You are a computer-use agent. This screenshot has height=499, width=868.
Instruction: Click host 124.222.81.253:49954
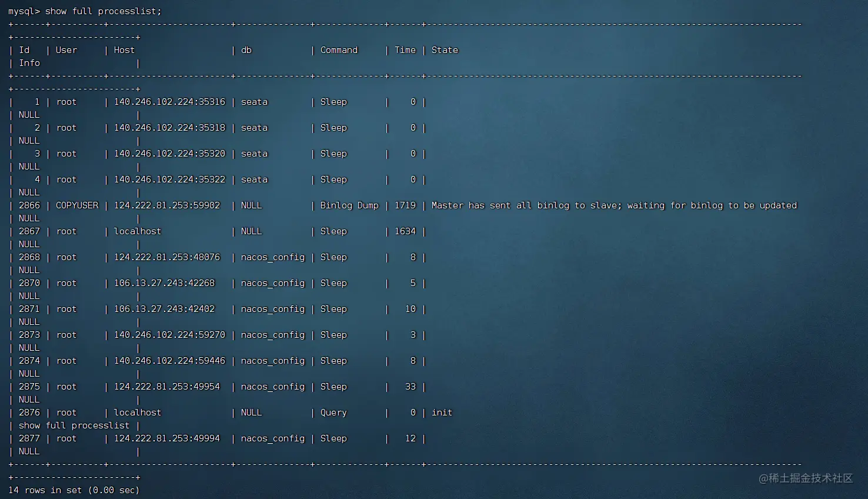click(x=167, y=387)
